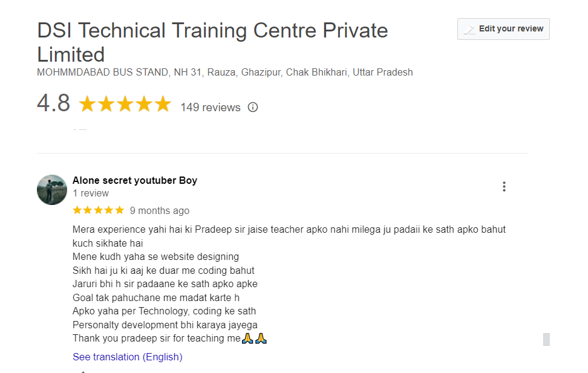Click the large gold overall rating stars
This screenshot has width=588, height=373.
click(125, 105)
